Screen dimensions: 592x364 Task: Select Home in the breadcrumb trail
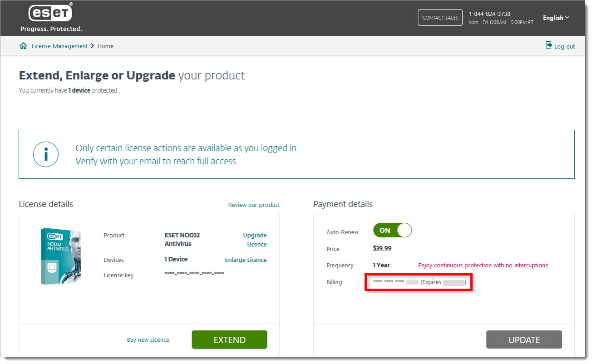pos(105,46)
